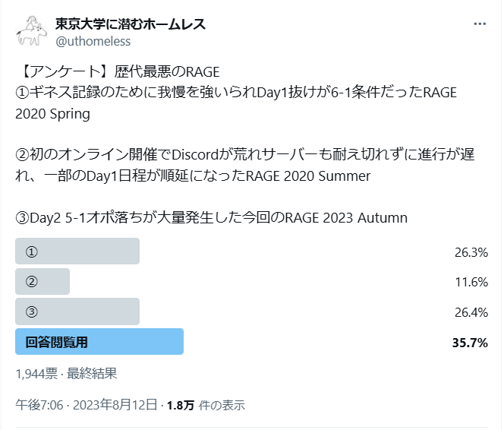
Task: Click the 26.3% result for option ①
Action: click(x=471, y=252)
